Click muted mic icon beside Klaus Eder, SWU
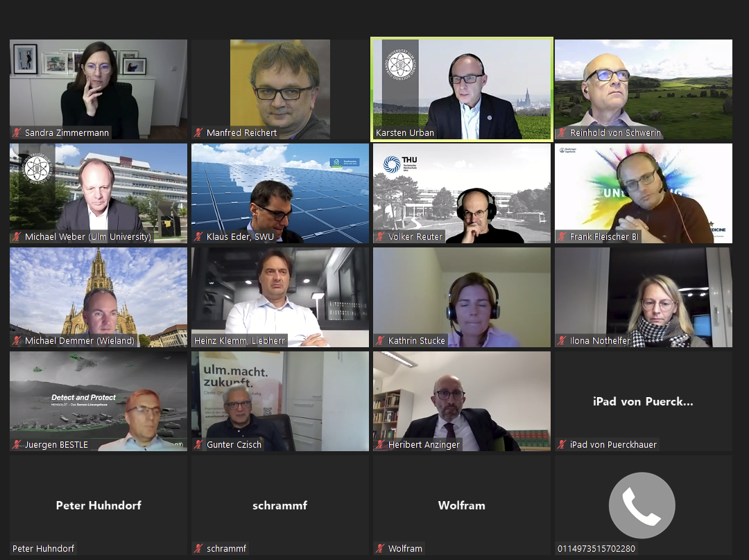 [x=199, y=237]
